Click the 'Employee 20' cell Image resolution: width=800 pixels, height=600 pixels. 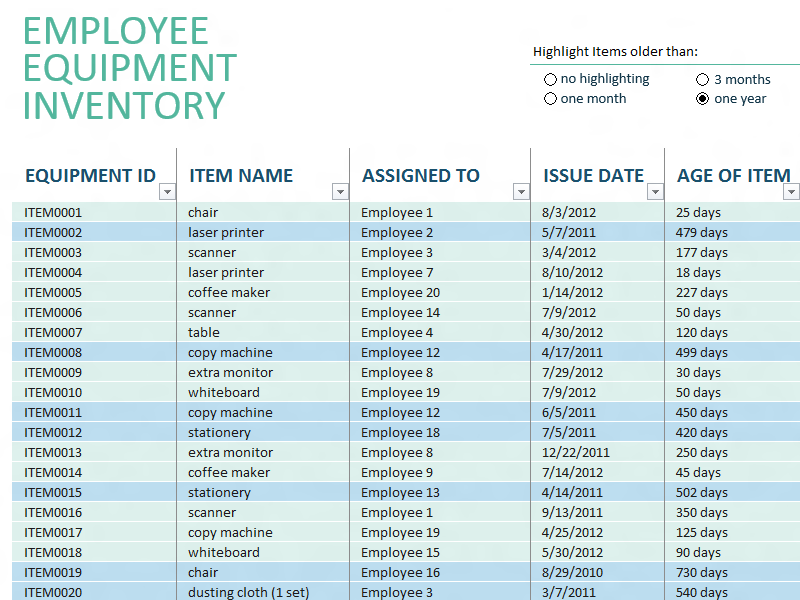(440, 292)
